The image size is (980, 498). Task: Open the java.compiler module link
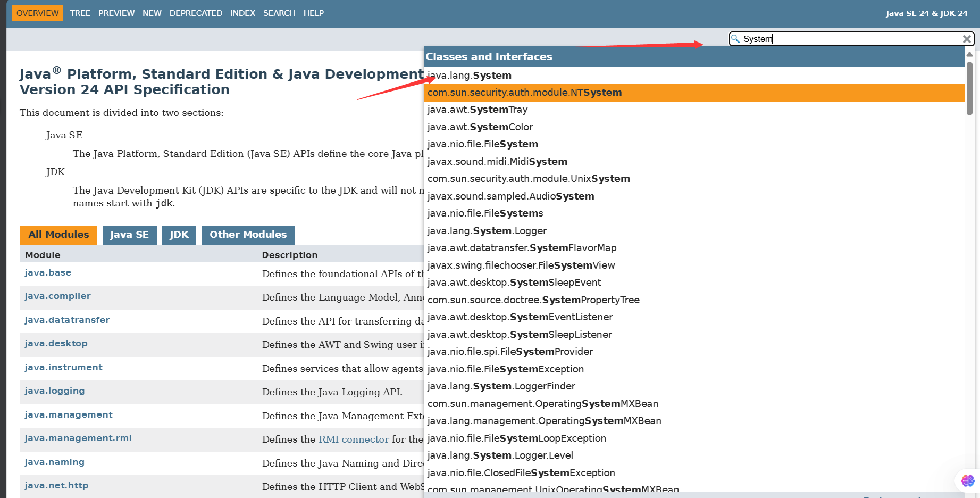coord(57,296)
